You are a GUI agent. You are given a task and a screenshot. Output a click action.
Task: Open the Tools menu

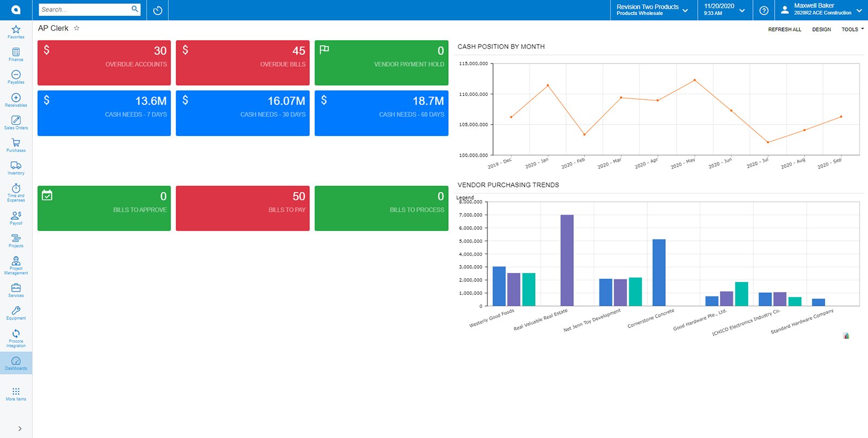852,29
